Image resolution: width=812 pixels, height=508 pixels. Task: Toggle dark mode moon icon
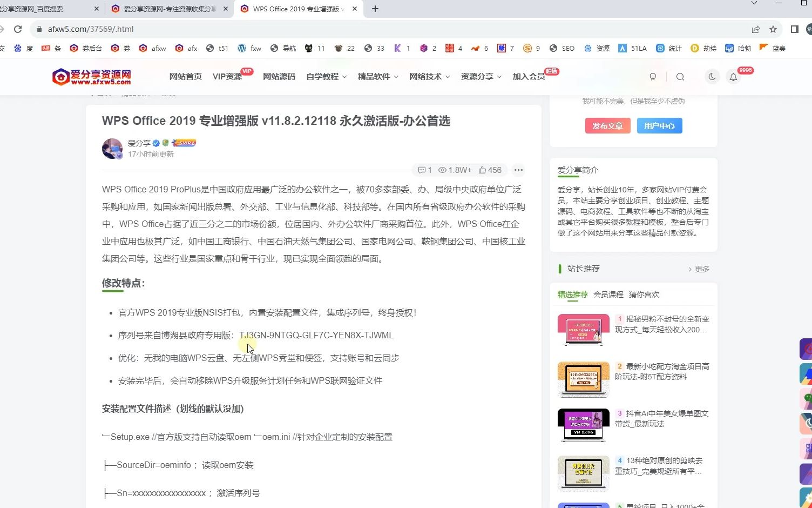[x=712, y=77]
